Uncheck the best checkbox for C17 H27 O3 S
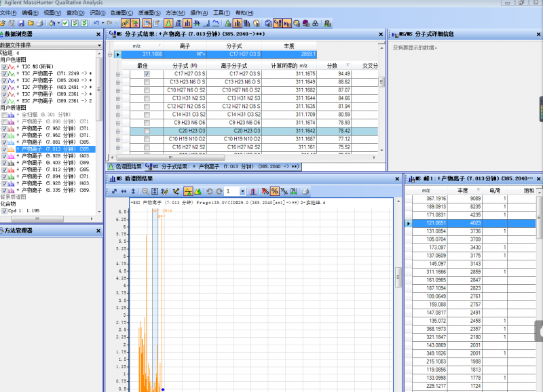The image size is (543, 392). coord(147,73)
